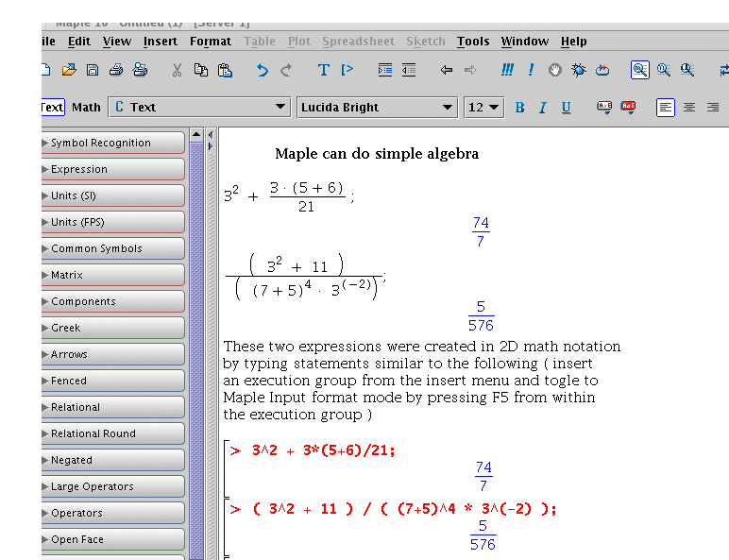
Task: Interrupt computation with the hand stop icon
Action: [x=554, y=70]
